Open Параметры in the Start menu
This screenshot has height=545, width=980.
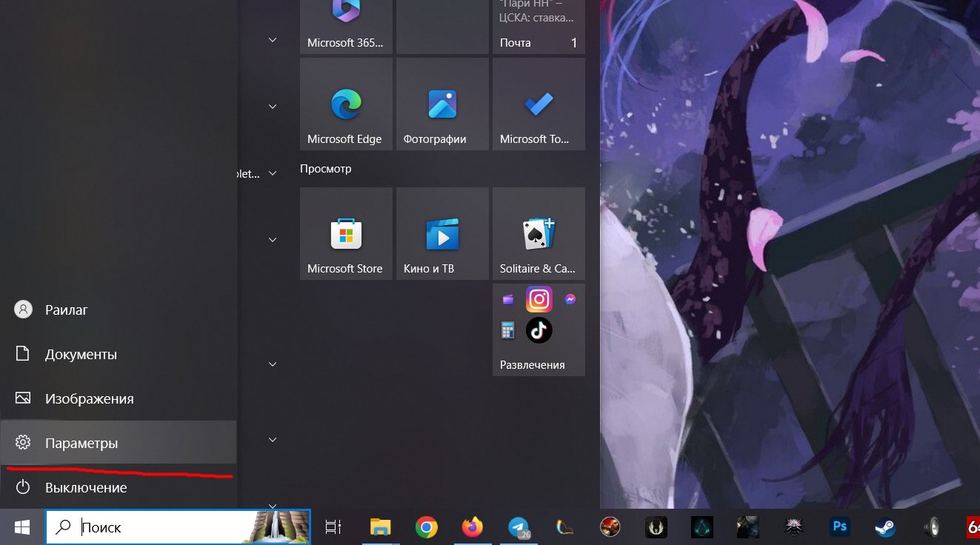coord(81,443)
